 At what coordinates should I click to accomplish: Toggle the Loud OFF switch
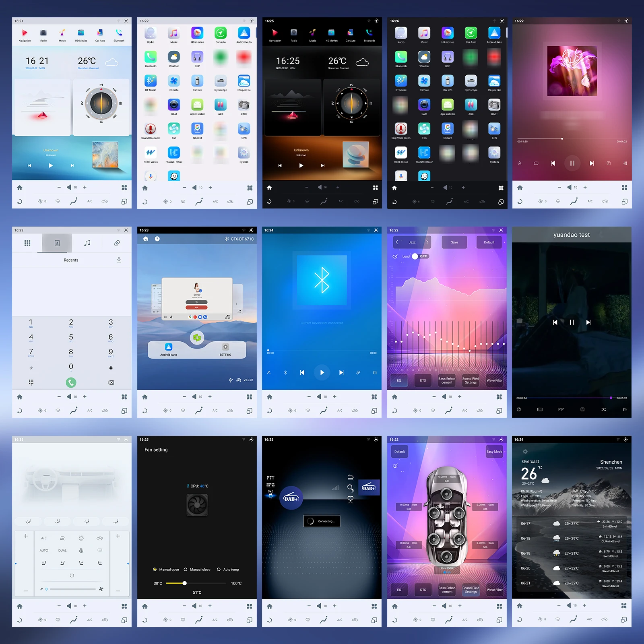tap(420, 256)
